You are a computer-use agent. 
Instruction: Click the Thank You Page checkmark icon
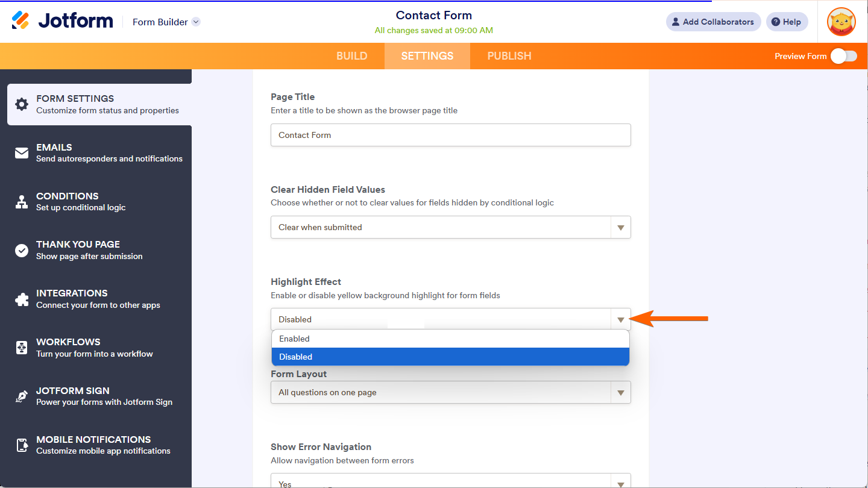(x=22, y=251)
